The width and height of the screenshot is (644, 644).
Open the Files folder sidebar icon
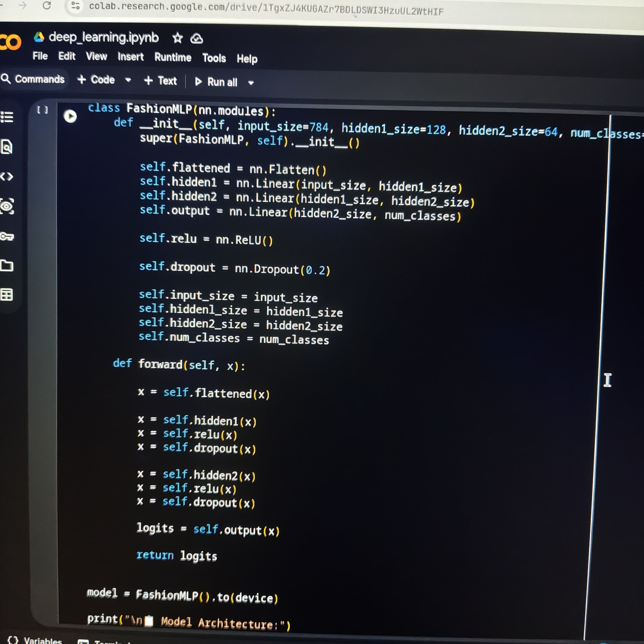point(7,266)
